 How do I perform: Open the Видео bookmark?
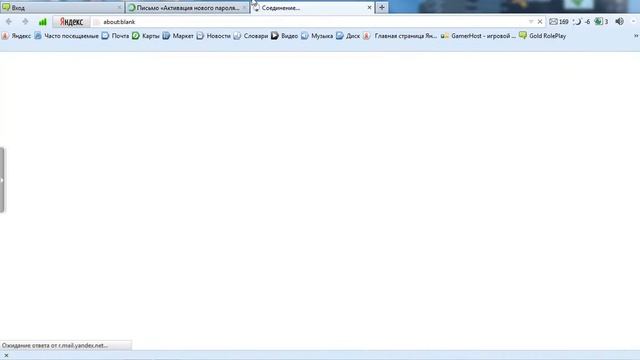pyautogui.click(x=285, y=36)
